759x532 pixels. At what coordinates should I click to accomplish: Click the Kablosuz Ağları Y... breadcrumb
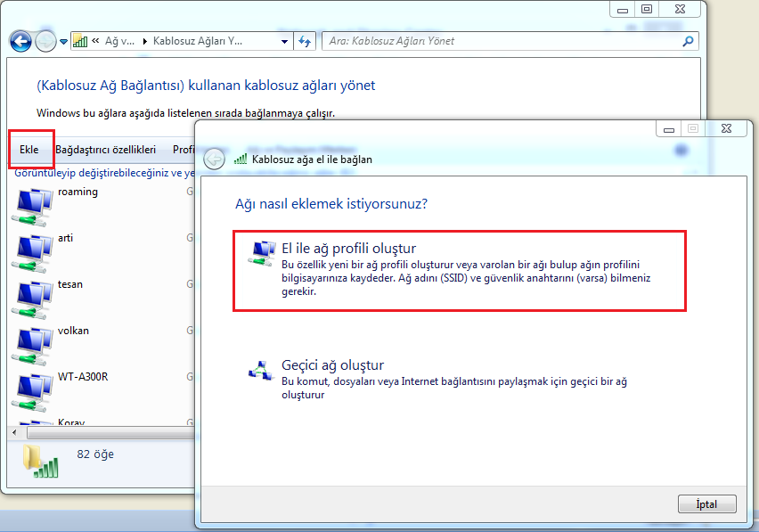click(209, 41)
